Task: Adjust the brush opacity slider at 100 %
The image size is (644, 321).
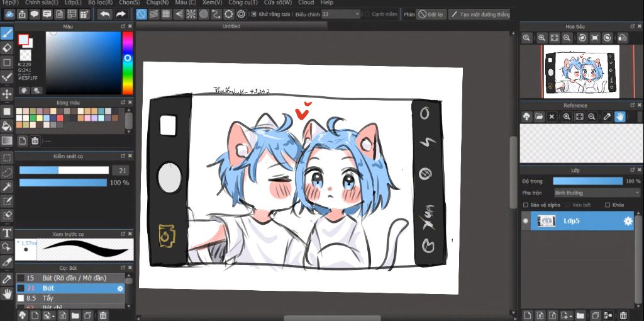Action: [x=63, y=183]
